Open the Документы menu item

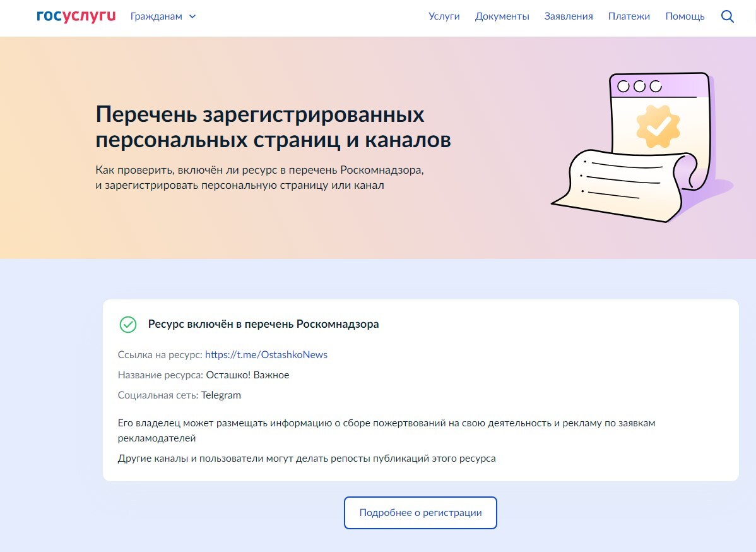click(502, 16)
